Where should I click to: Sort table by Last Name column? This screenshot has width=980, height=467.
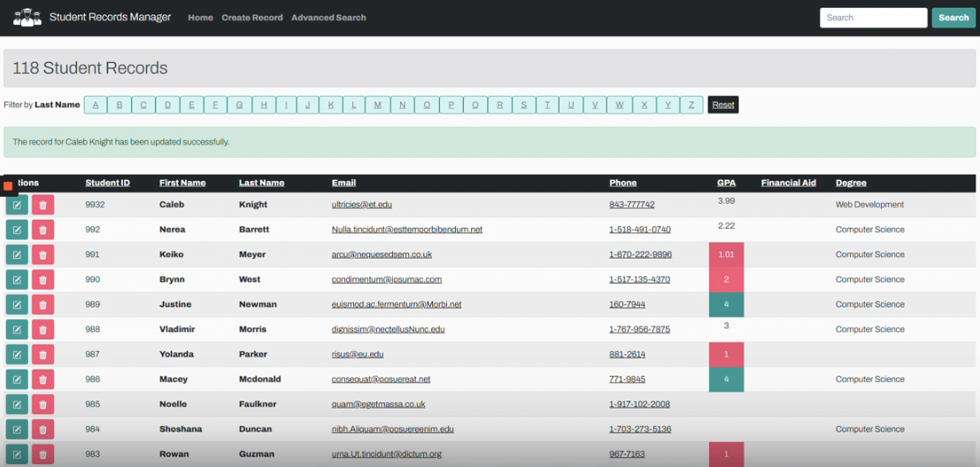coord(261,183)
